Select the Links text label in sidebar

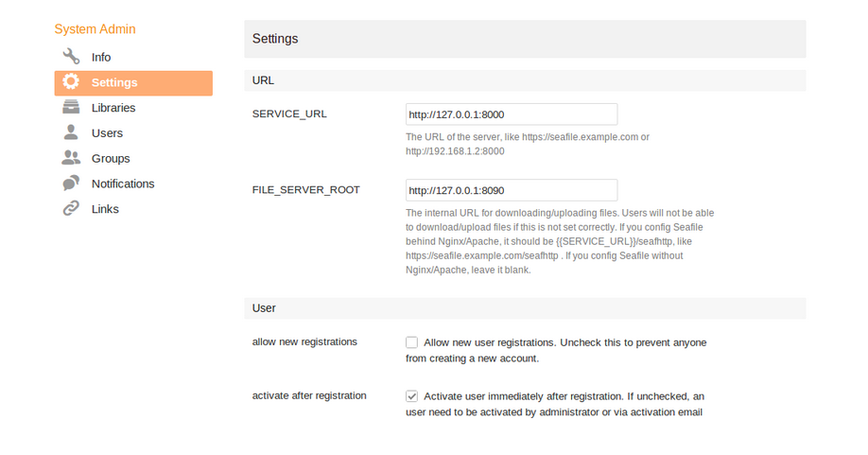[105, 209]
